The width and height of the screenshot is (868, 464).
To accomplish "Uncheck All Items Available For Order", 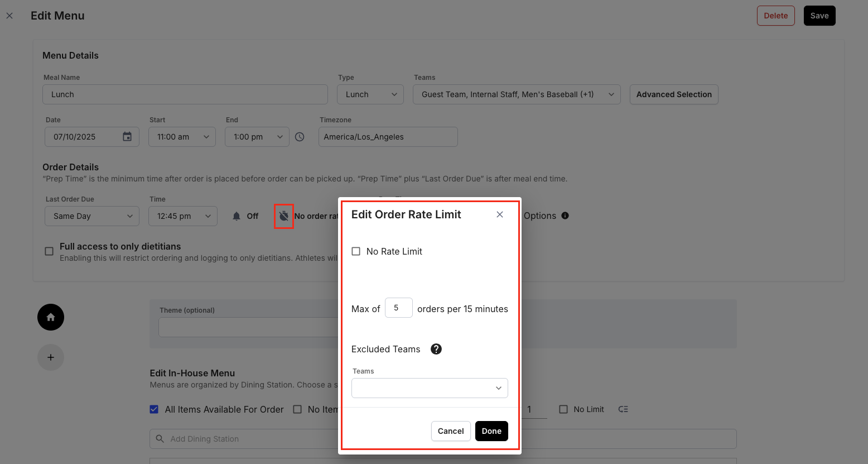I will 154,409.
